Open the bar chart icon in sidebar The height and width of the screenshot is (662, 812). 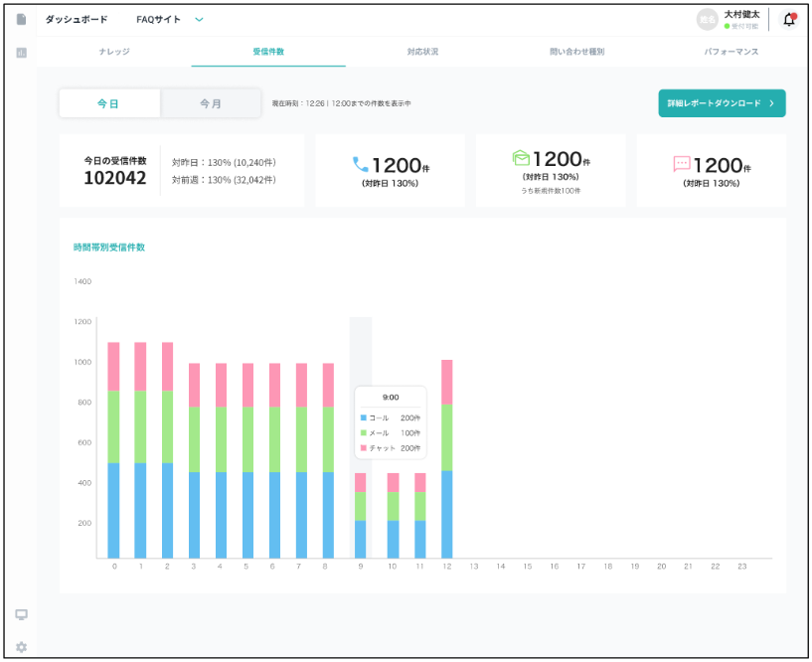(x=21, y=52)
